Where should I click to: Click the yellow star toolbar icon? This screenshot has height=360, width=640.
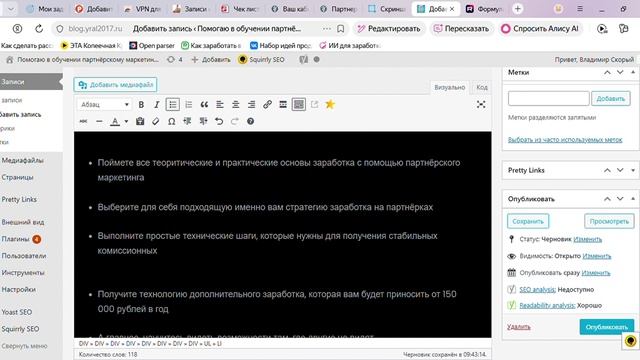[330, 104]
